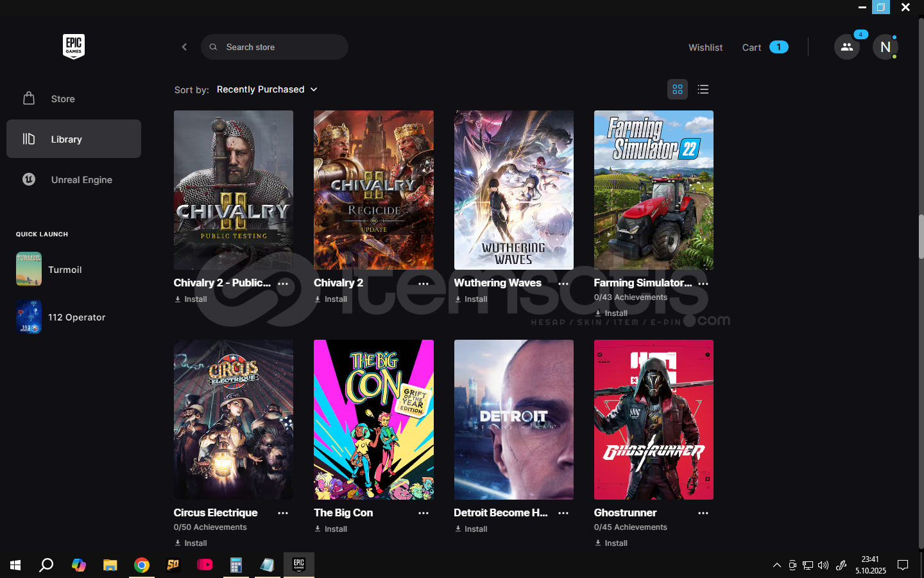Install Farming Simulator 22

pos(611,313)
